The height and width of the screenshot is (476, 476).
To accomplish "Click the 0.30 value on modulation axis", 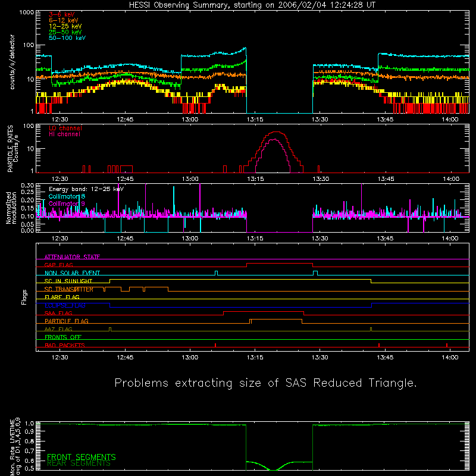I will pos(27,186).
